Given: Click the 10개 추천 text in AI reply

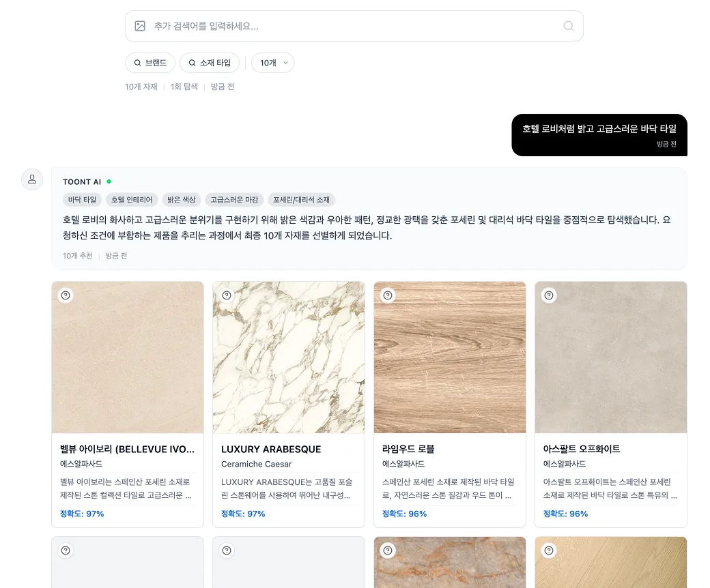Looking at the screenshot, I should tap(77, 256).
